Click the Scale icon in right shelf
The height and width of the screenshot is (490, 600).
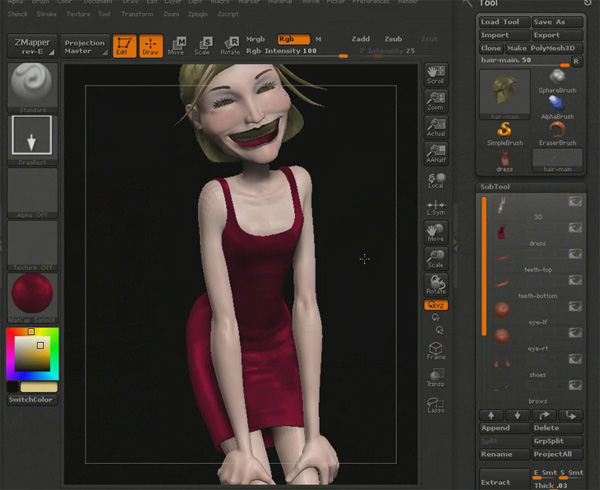pos(436,259)
